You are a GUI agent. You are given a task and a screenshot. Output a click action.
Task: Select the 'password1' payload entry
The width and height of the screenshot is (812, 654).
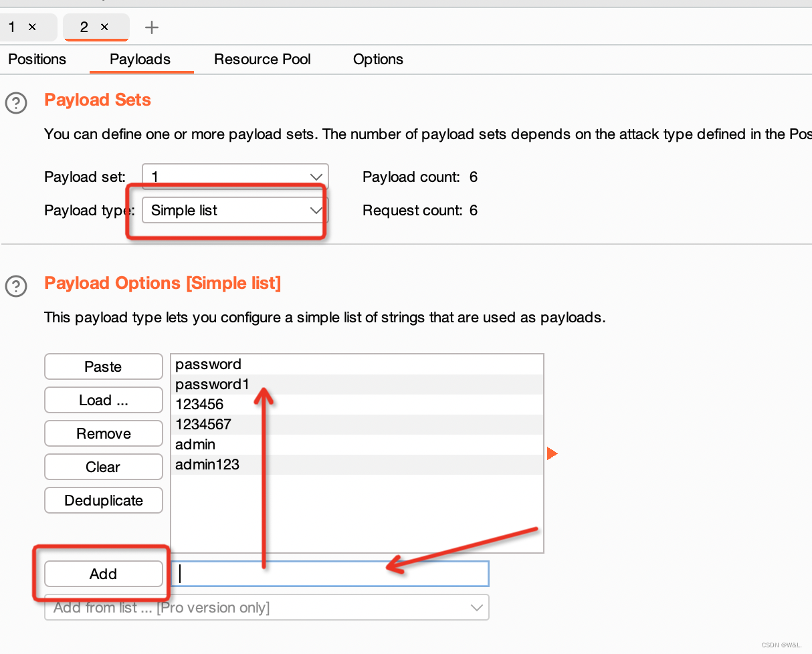(357, 385)
